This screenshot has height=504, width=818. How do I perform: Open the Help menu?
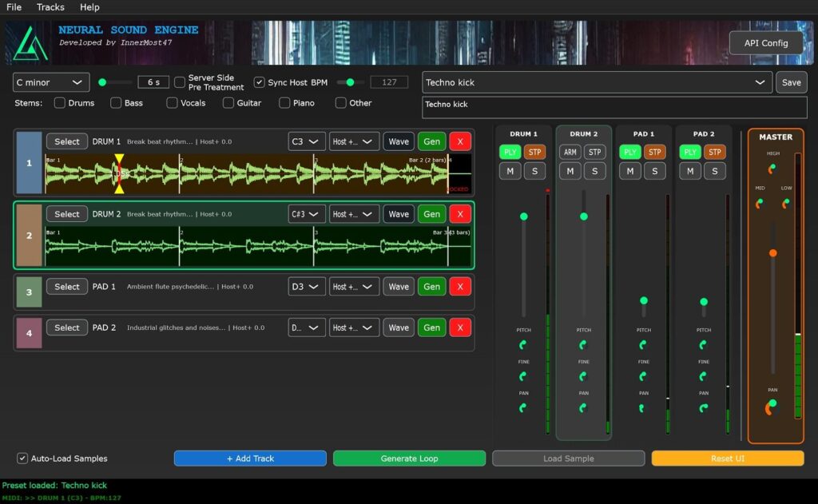click(89, 7)
